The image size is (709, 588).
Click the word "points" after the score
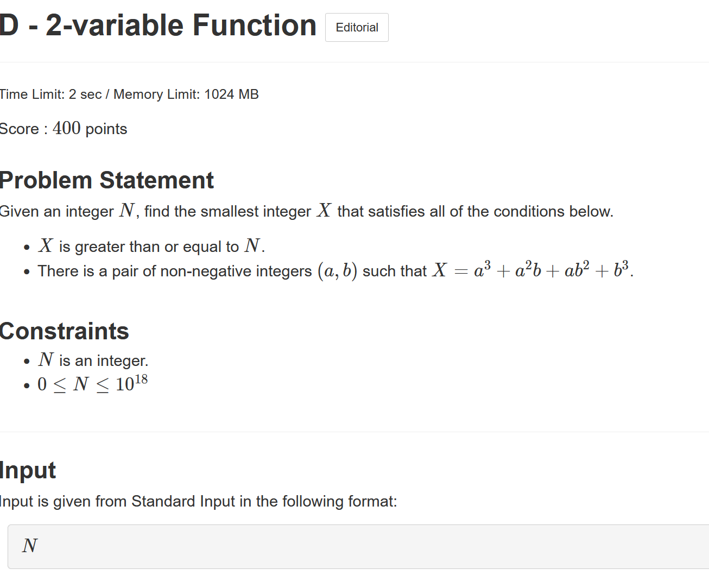tap(106, 129)
